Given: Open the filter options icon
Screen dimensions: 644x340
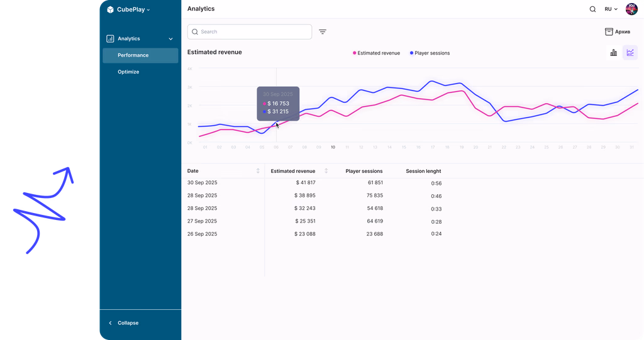Looking at the screenshot, I should 323,31.
